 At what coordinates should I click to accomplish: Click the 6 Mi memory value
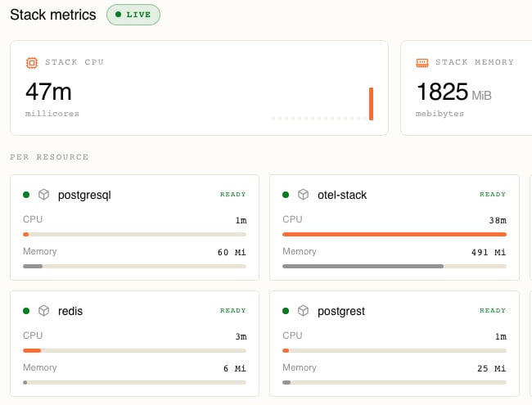(234, 368)
